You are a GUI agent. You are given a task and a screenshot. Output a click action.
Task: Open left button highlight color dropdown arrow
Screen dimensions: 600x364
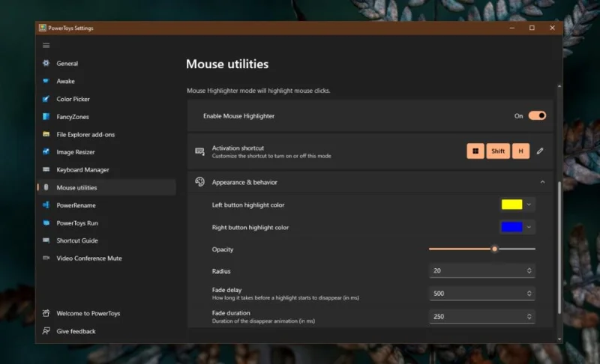[529, 204]
